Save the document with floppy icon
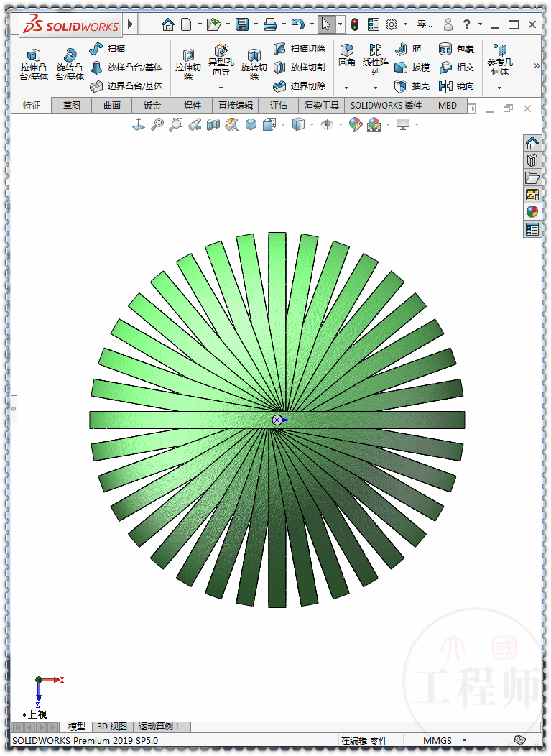 [242, 24]
